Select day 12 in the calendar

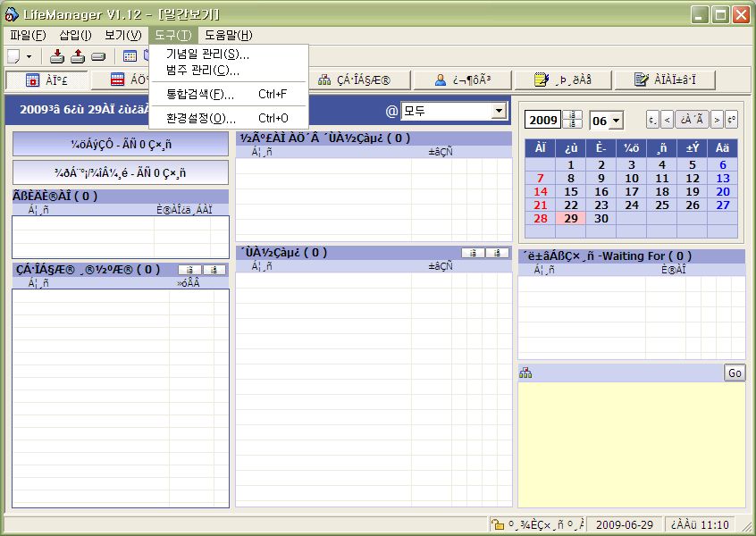click(693, 178)
